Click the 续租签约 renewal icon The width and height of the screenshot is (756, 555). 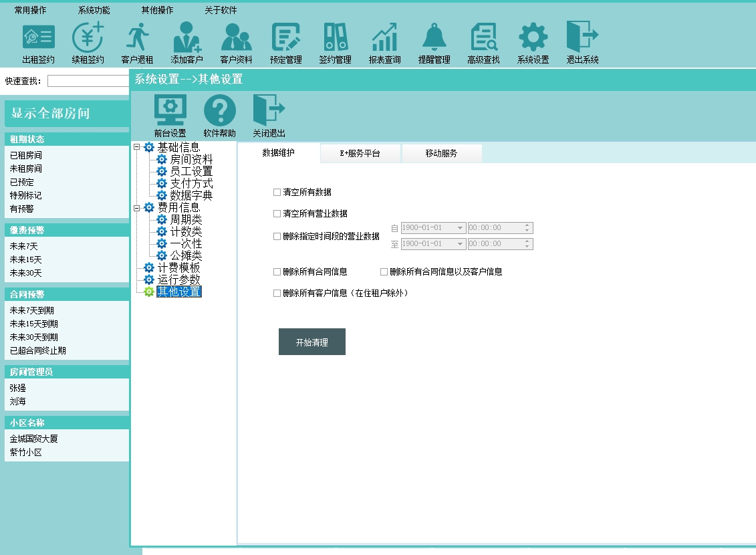pos(88,37)
